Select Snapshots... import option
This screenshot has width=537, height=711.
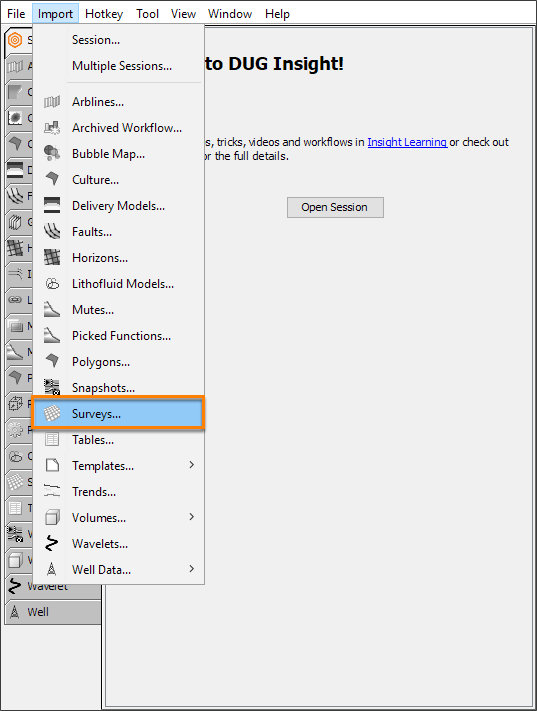click(x=118, y=388)
